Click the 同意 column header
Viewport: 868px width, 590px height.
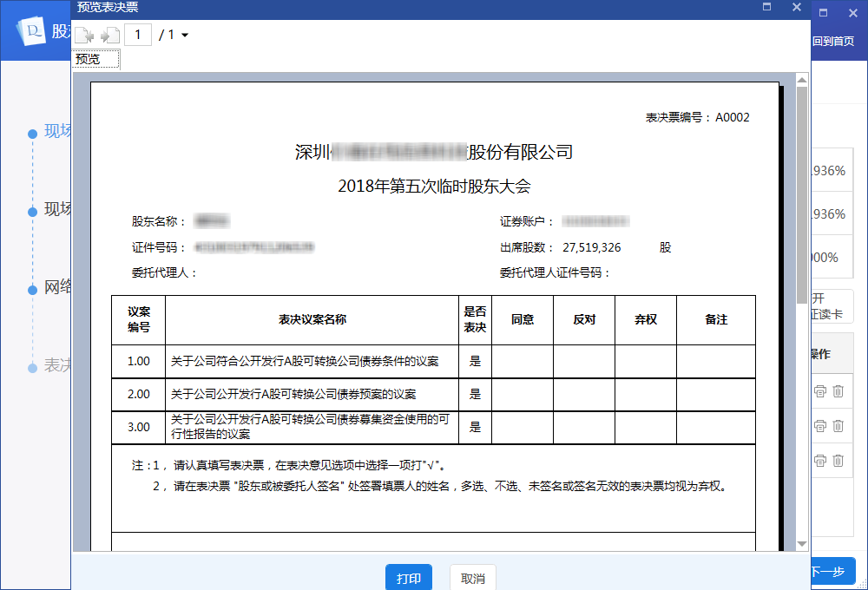pyautogui.click(x=522, y=320)
